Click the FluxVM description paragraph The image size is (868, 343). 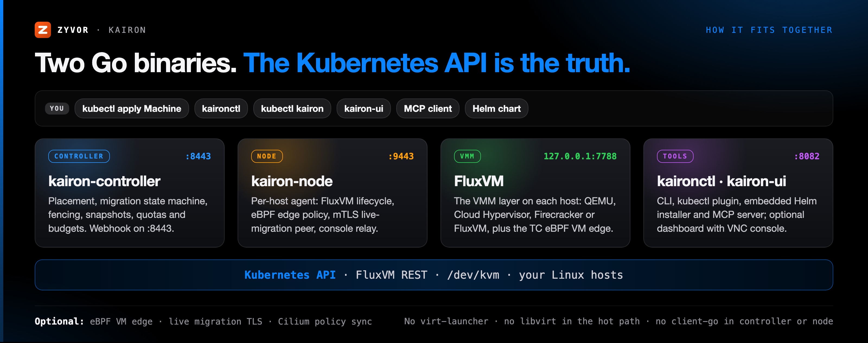(x=535, y=215)
